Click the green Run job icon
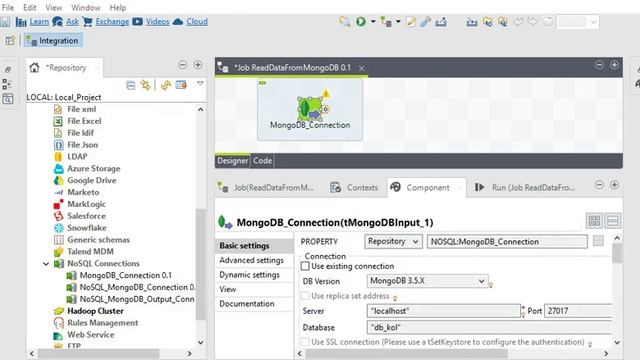640x360 pixels. (360, 21)
